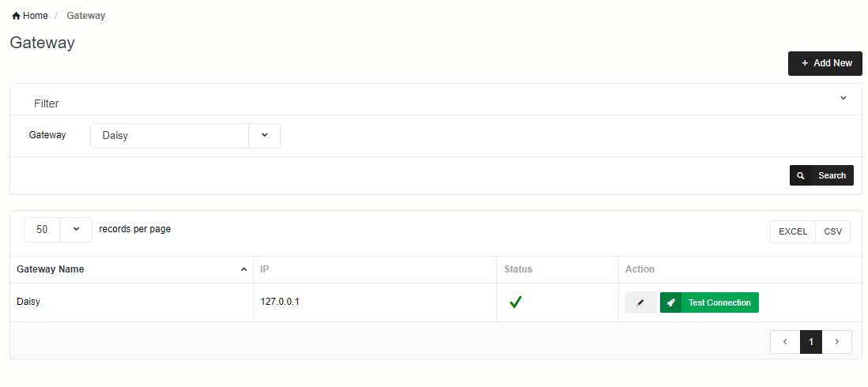Select page 1 in pagination
868x387 pixels.
811,342
